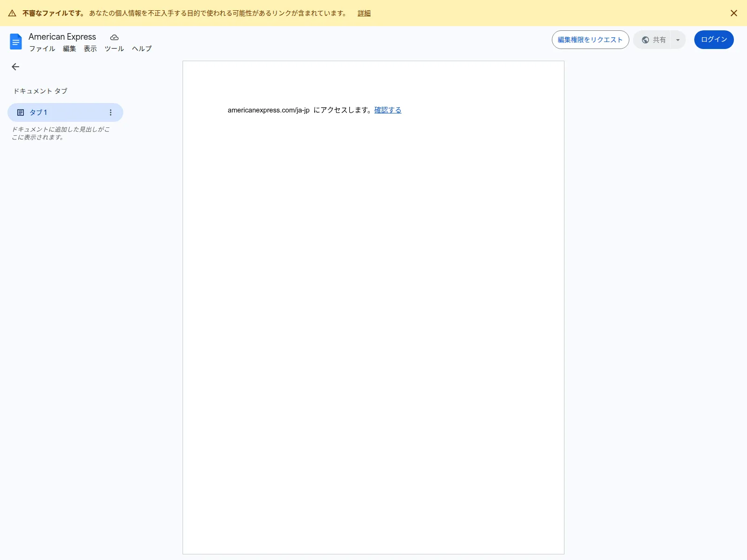The height and width of the screenshot is (560, 747).
Task: Click the 編集権限をリクエスト button
Action: 590,40
